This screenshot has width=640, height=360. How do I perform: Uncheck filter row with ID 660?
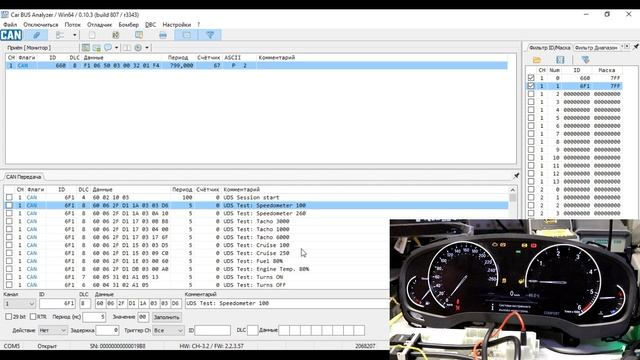[x=531, y=78]
